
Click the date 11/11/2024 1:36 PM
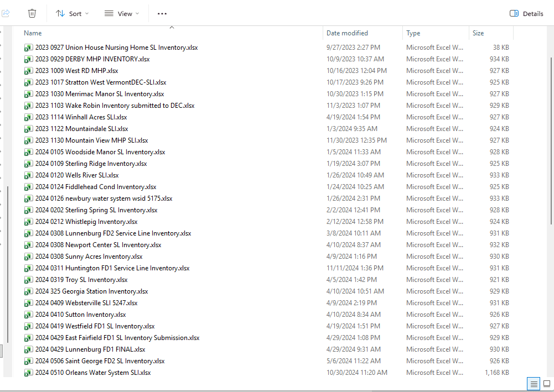355,268
